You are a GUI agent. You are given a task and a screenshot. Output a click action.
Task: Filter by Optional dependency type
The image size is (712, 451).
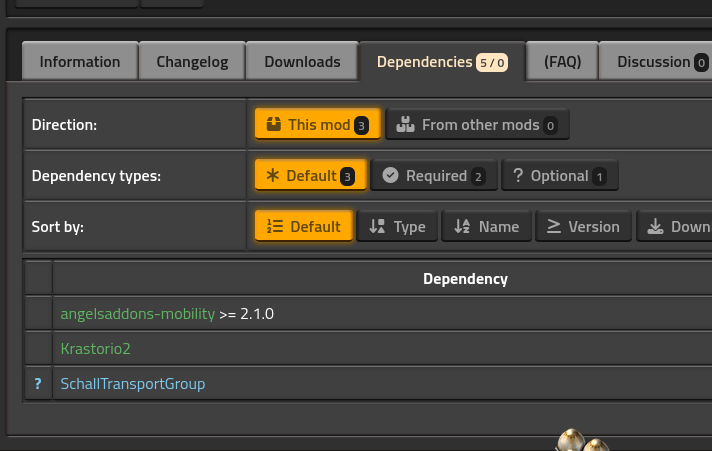click(560, 175)
